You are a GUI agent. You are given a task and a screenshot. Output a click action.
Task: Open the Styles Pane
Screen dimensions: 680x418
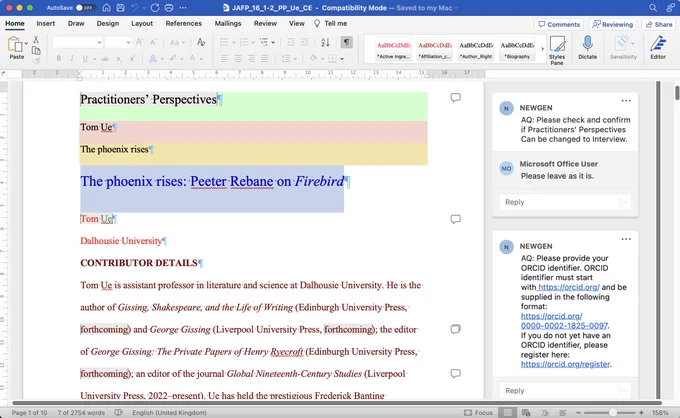(557, 50)
